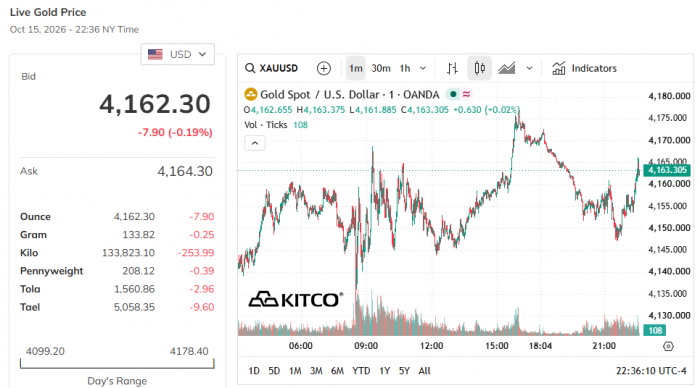Click the pink data delay indicator
The image size is (700, 388).
coord(467,94)
